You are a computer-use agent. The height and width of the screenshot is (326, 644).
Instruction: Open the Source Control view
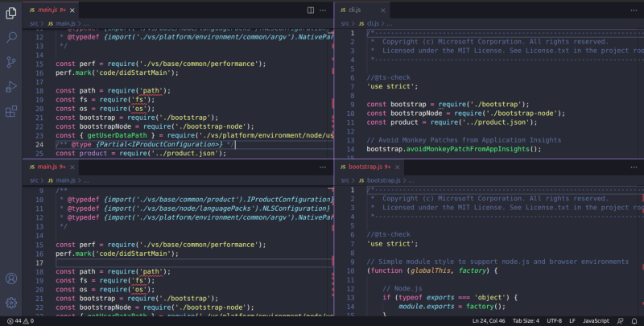click(11, 61)
